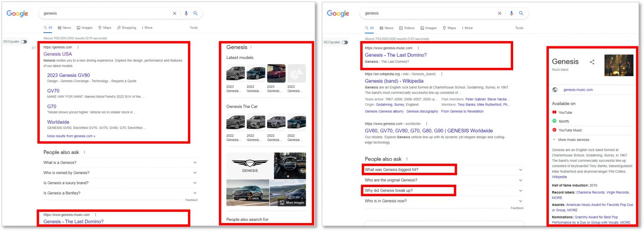Click the YouTube icon under Available on
The image size is (644, 231).
[x=554, y=112]
